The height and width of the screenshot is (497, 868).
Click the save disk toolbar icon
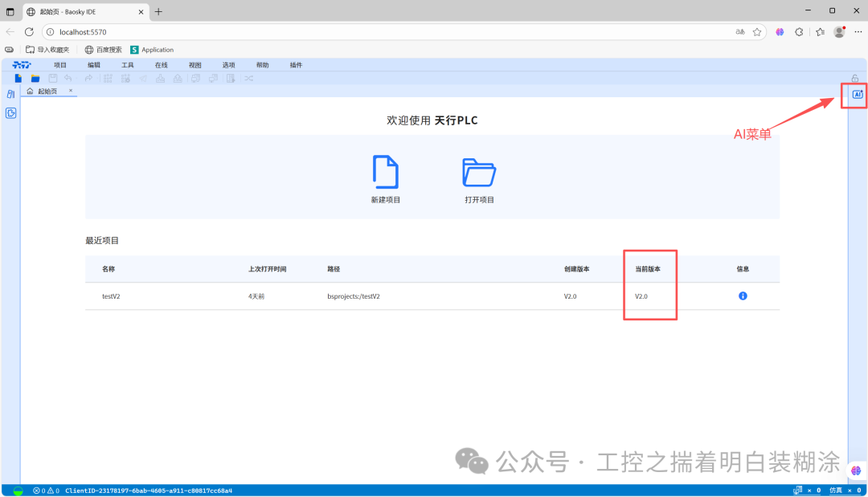(x=52, y=79)
